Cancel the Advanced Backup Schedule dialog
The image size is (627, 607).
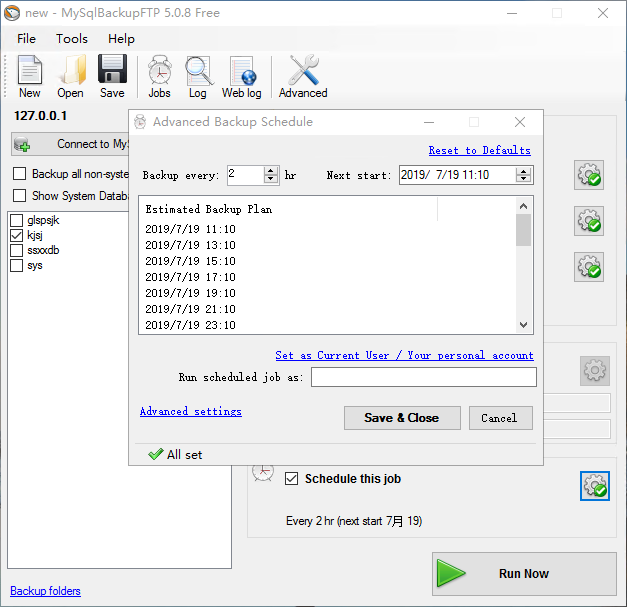(500, 418)
